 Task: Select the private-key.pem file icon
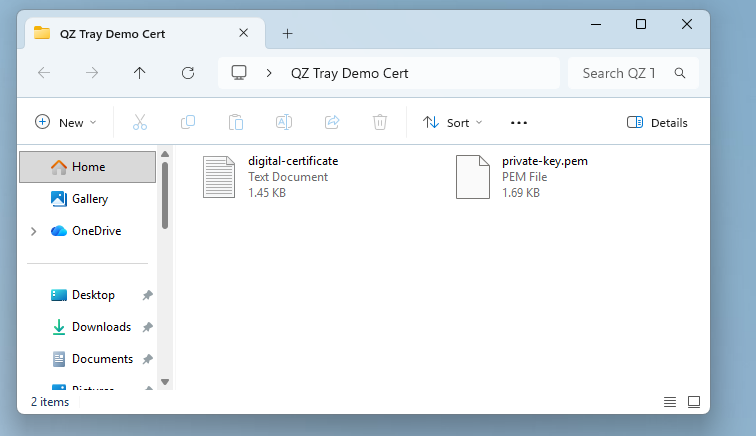[473, 177]
